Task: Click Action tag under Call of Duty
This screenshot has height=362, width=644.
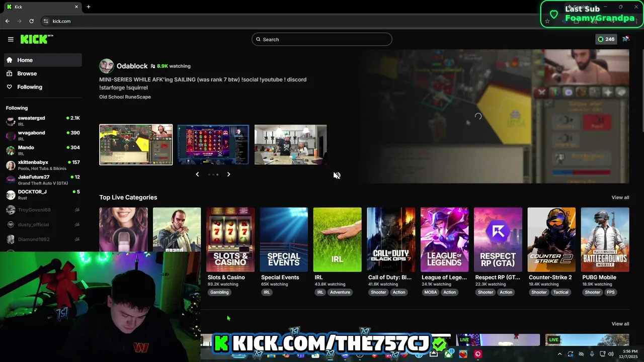Action: tap(399, 292)
